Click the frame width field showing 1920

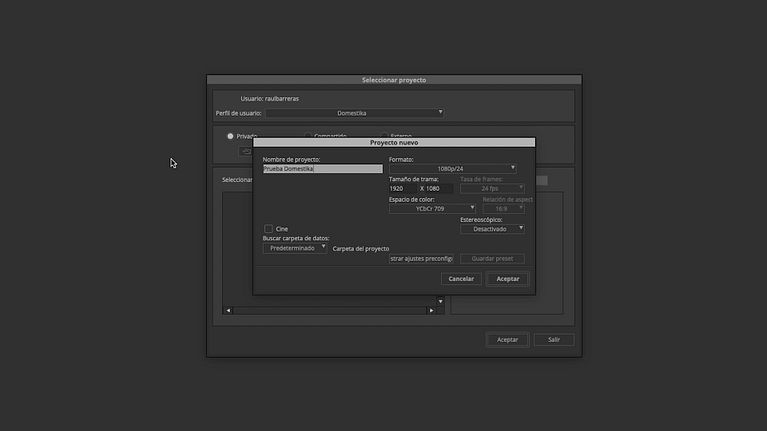point(402,188)
